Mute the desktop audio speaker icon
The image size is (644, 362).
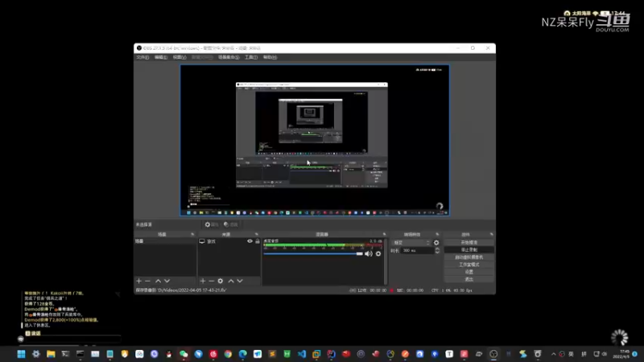click(369, 253)
